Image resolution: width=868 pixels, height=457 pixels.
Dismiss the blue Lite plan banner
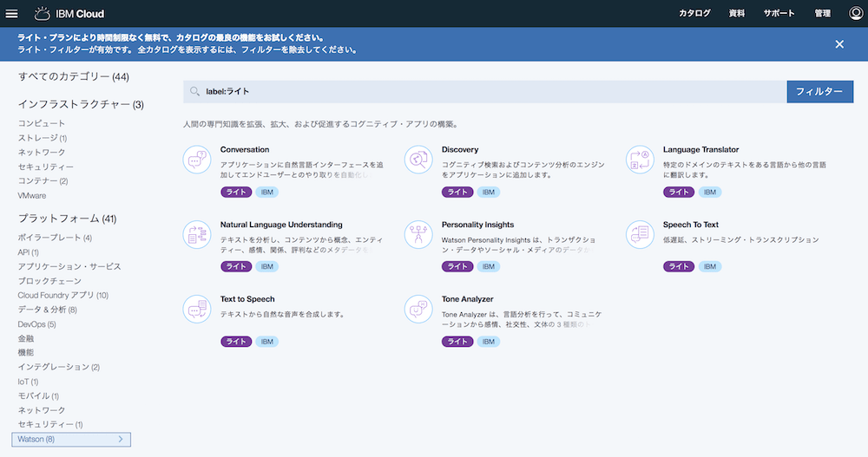tap(839, 44)
